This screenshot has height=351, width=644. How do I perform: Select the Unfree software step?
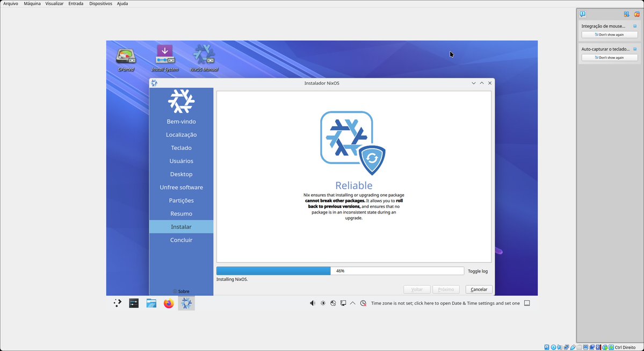pyautogui.click(x=181, y=188)
